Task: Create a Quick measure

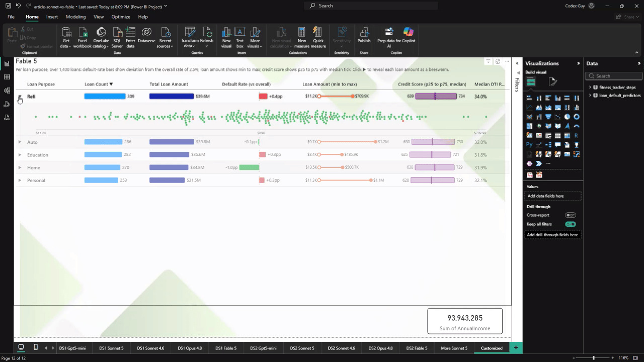Action: 318,37
